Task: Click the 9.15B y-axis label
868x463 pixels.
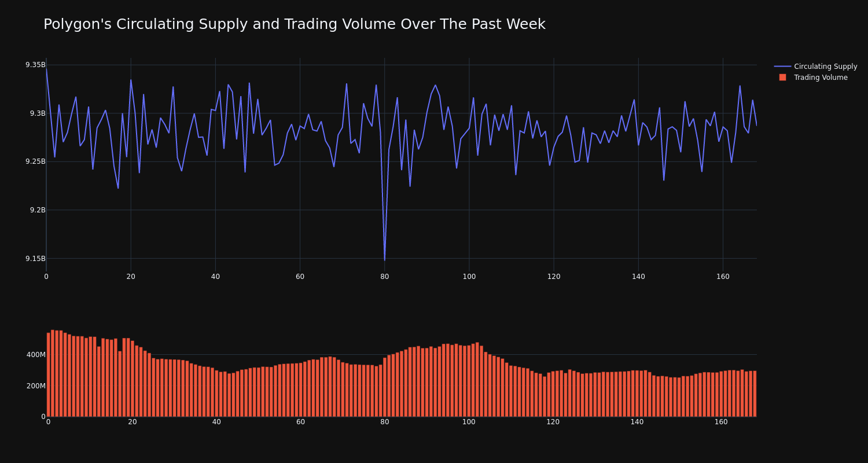Action: tap(35, 259)
